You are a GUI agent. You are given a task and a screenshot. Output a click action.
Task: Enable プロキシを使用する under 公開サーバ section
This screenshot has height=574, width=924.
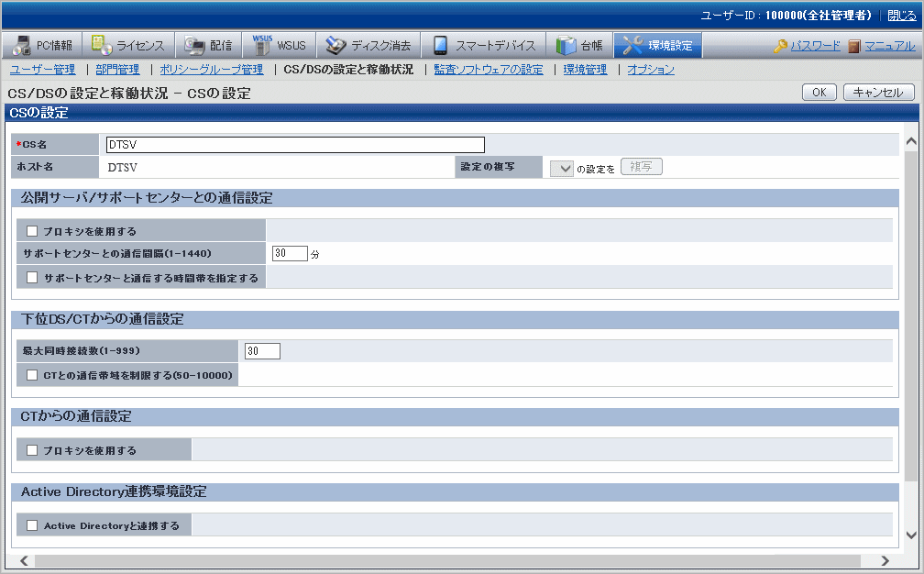pyautogui.click(x=32, y=231)
